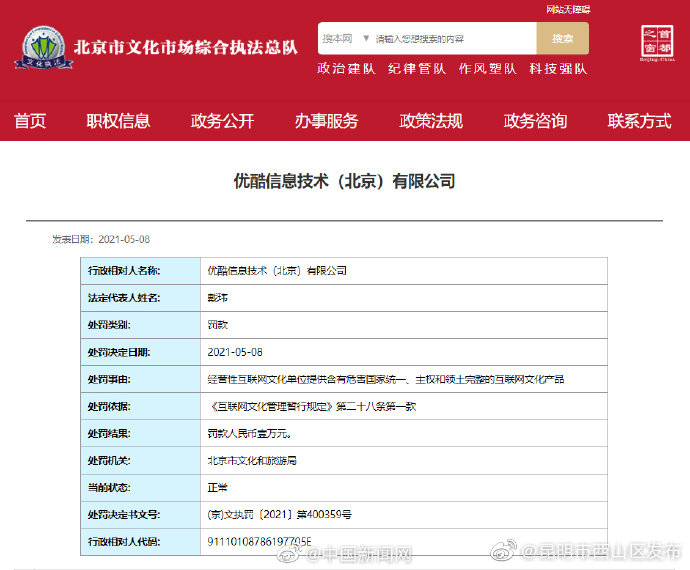The height and width of the screenshot is (570, 690).
Task: Click the 处罚类别 label cell
Action: [x=141, y=325]
